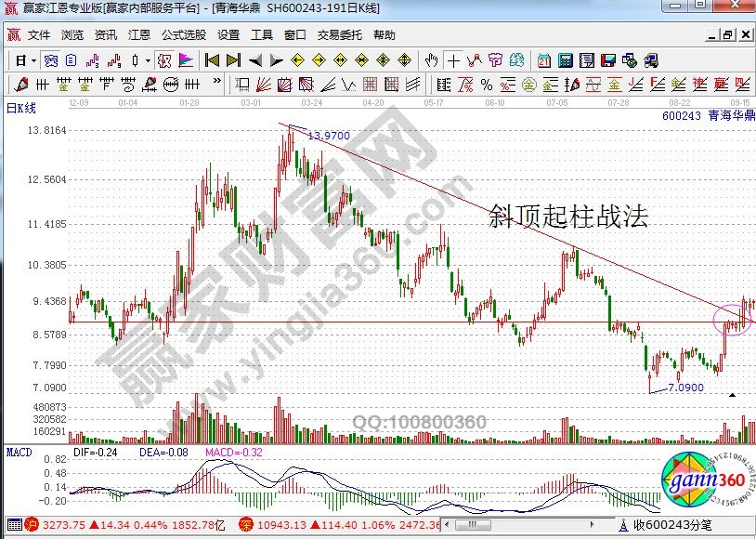Viewport: 756px width, 539px height.
Task: Open the 公式选股 menu
Action: [x=184, y=35]
